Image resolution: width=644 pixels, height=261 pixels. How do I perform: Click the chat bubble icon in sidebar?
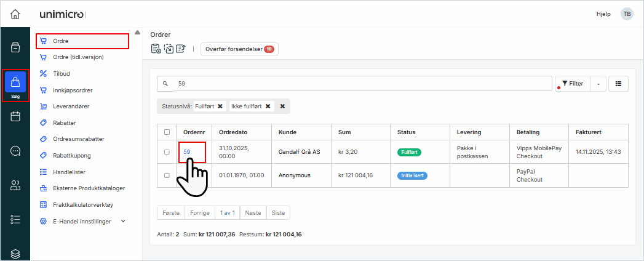click(x=15, y=151)
